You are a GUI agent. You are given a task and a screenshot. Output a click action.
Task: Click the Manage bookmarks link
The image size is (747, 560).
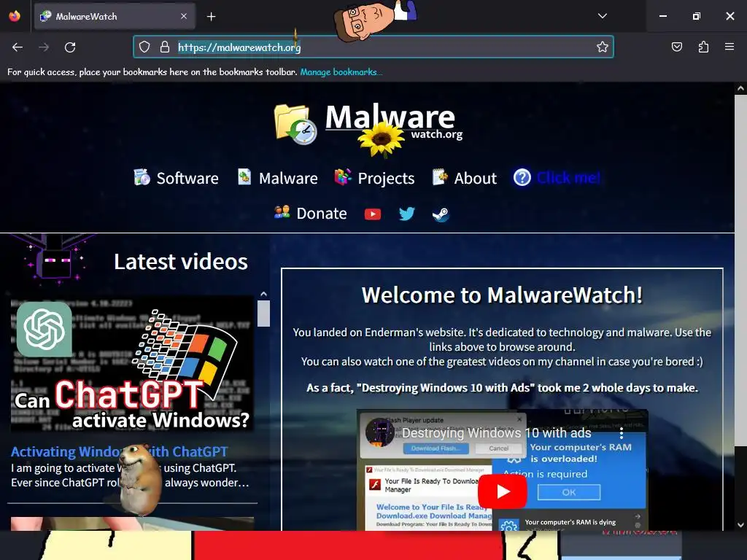[x=341, y=72]
